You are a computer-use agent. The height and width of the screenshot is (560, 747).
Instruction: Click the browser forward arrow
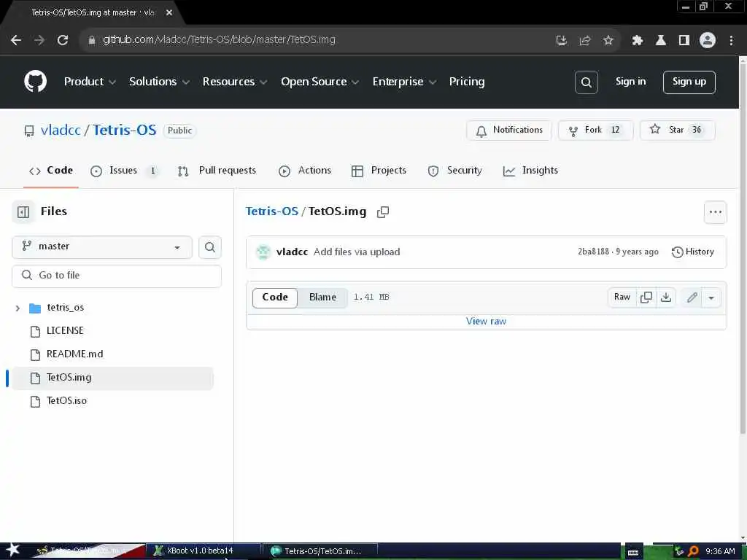pos(39,40)
